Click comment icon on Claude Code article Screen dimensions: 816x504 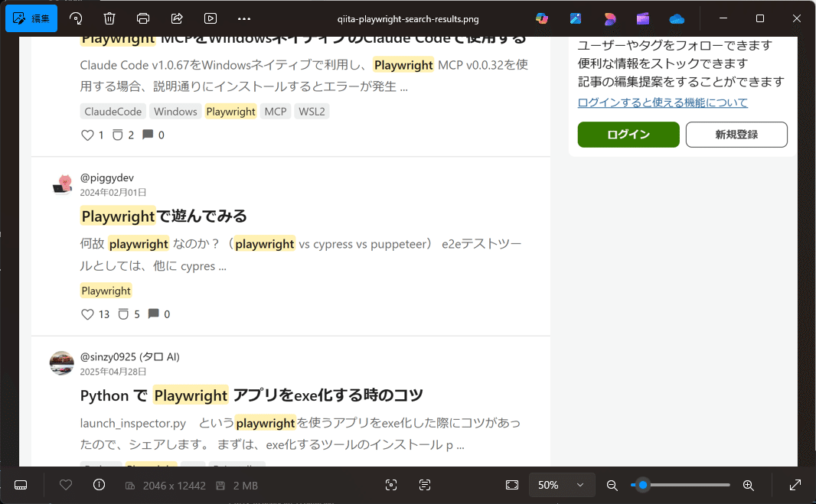[148, 135]
